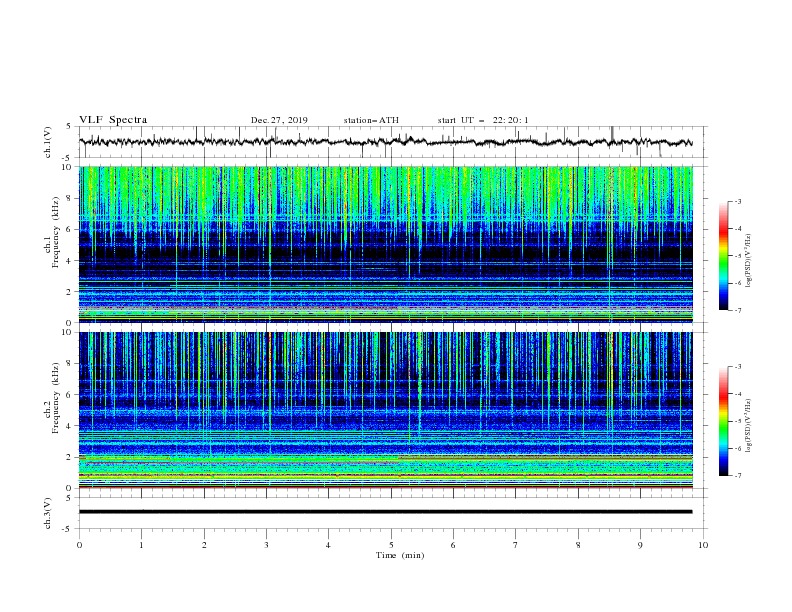Image resolution: width=792 pixels, height=612 pixels.
Task: Click the flat black ch.3 voltage trace
Action: [385, 512]
